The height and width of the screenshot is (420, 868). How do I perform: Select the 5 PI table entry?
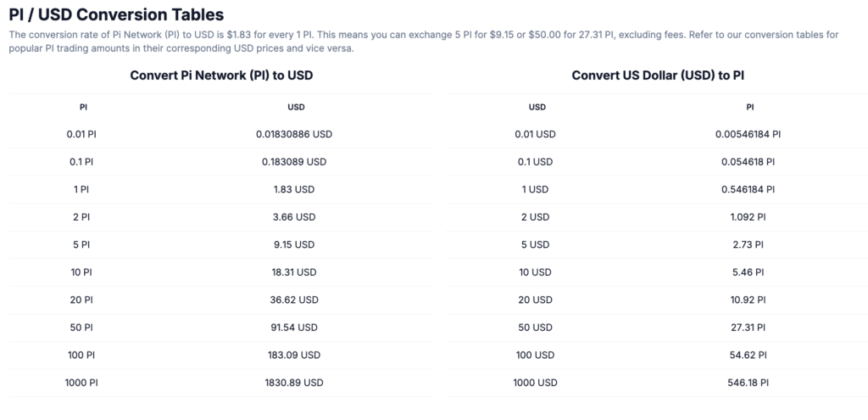[81, 244]
